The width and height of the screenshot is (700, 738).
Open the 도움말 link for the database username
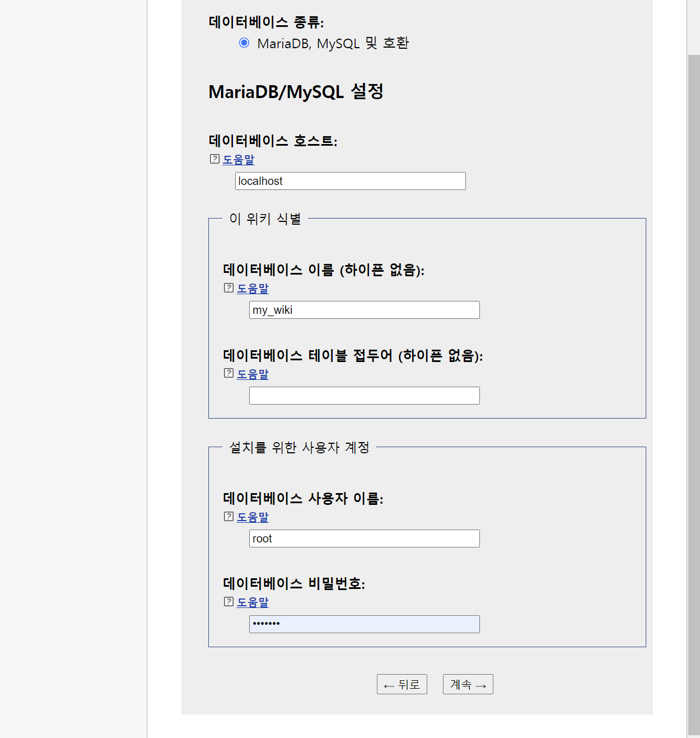(252, 517)
